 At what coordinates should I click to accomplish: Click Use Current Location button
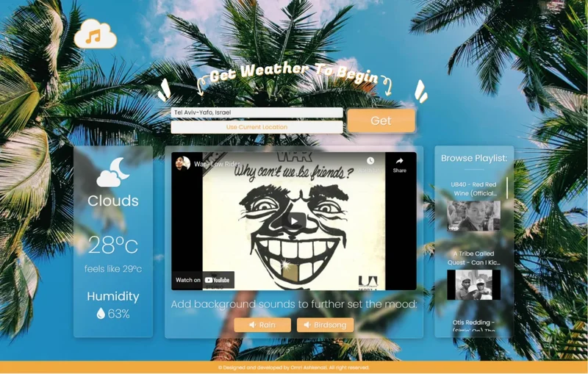point(257,127)
